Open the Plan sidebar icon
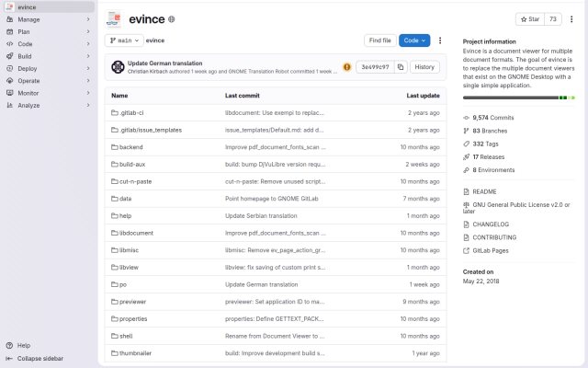 pos(10,31)
